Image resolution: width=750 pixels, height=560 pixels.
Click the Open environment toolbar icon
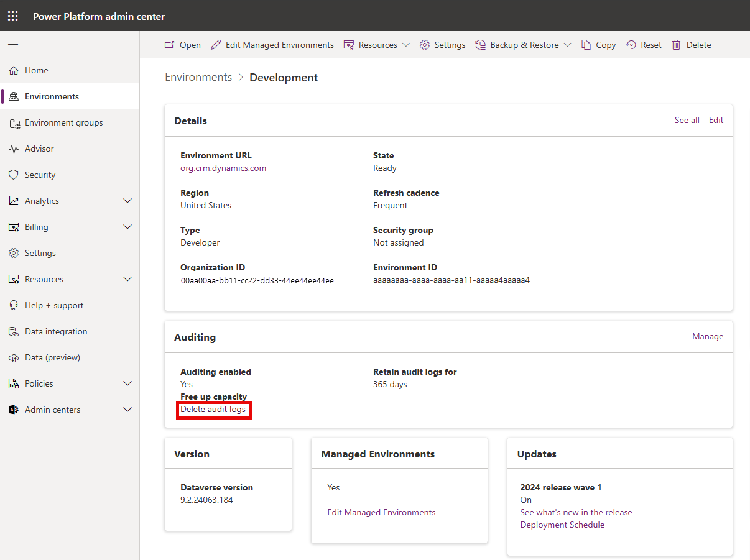coord(169,45)
